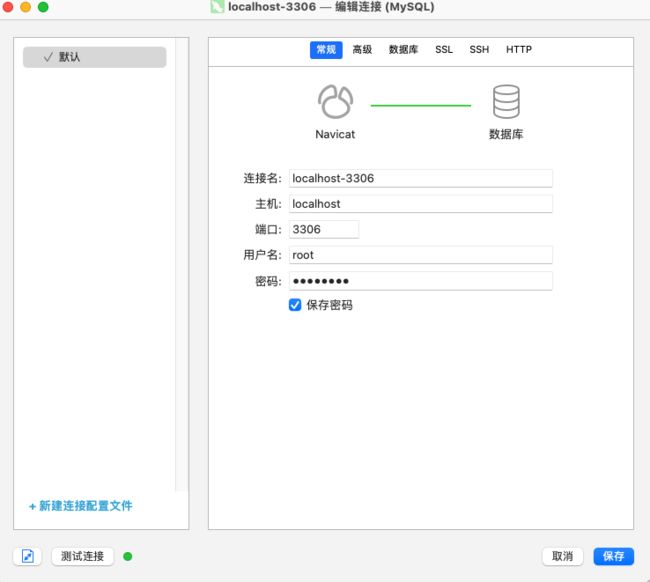Click the 主机 label
This screenshot has height=582, width=650.
click(x=268, y=204)
